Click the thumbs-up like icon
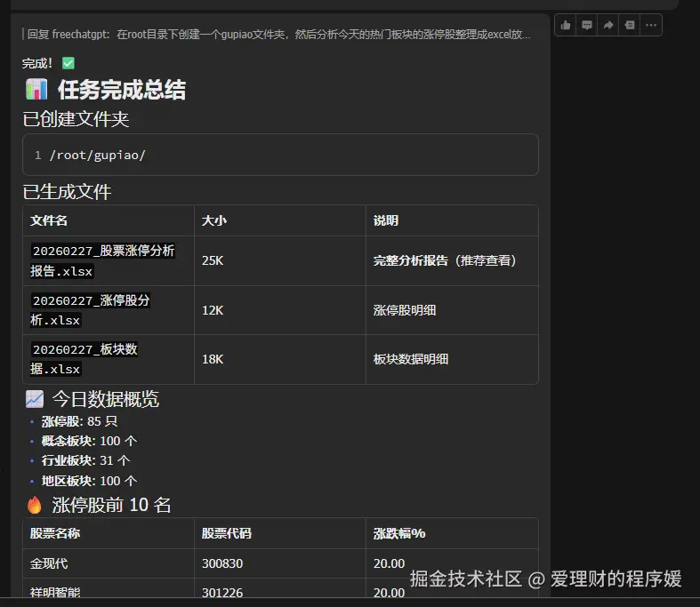This screenshot has height=607, width=700. [565, 25]
